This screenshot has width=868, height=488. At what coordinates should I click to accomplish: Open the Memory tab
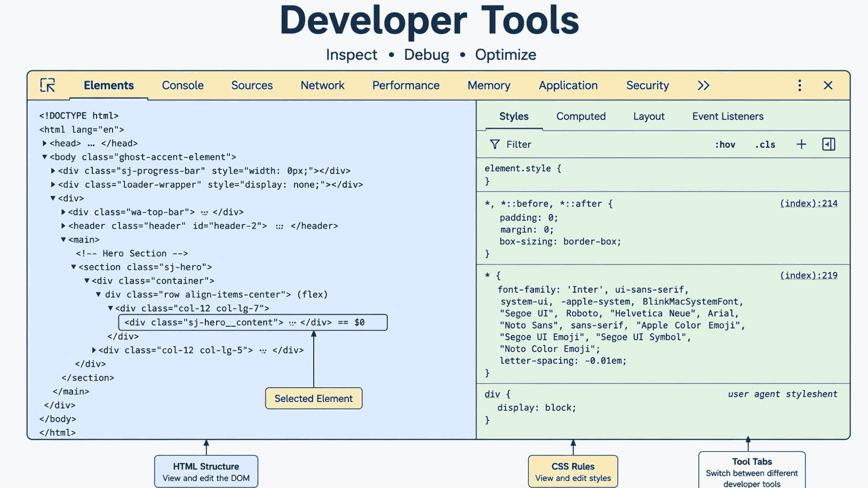pos(489,85)
